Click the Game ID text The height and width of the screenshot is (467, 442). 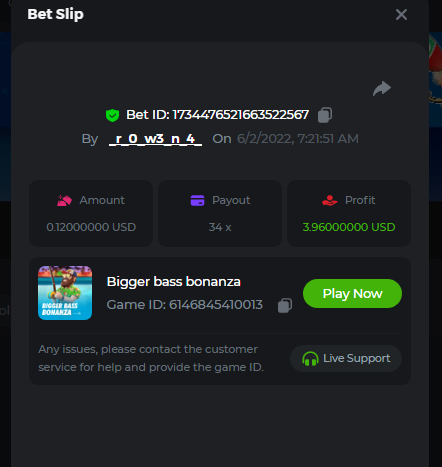point(185,305)
